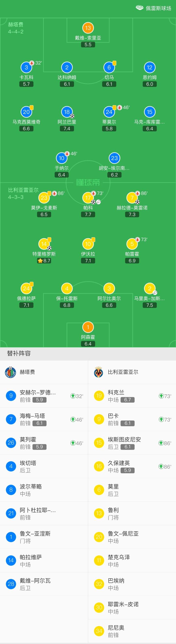Tap the 替补阵容 section header

point(19,353)
